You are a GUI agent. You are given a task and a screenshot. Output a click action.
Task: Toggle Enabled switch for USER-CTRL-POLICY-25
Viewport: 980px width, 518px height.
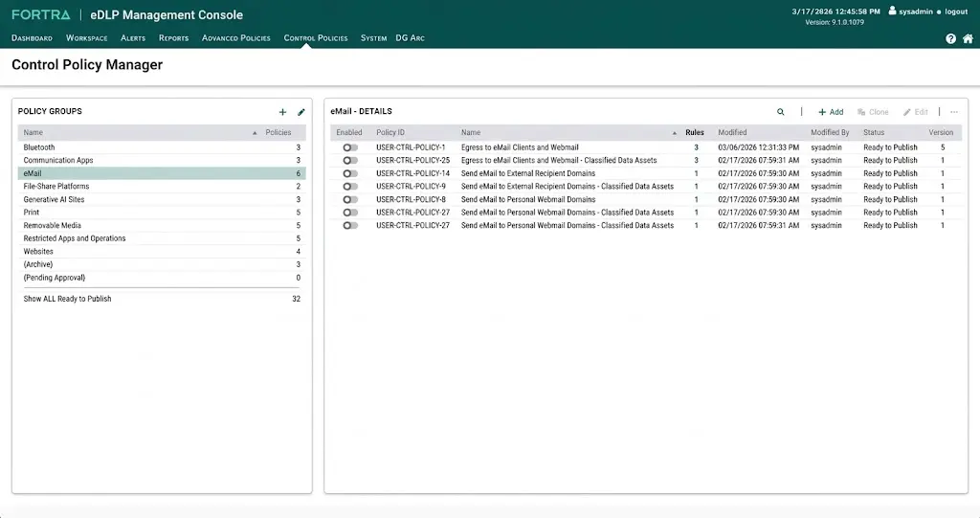pos(350,161)
